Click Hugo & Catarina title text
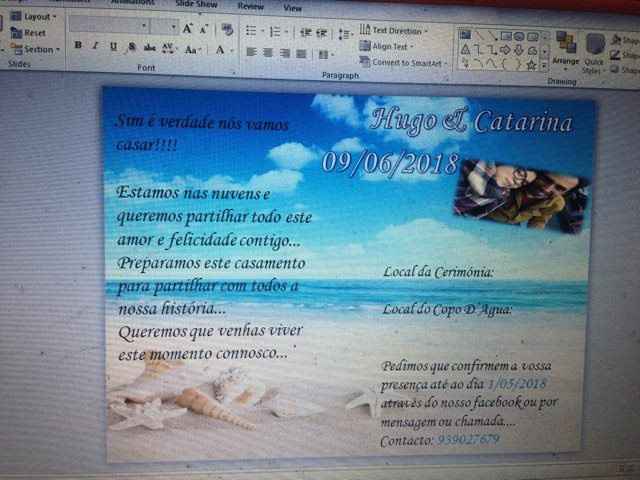The width and height of the screenshot is (640, 480). coord(472,121)
